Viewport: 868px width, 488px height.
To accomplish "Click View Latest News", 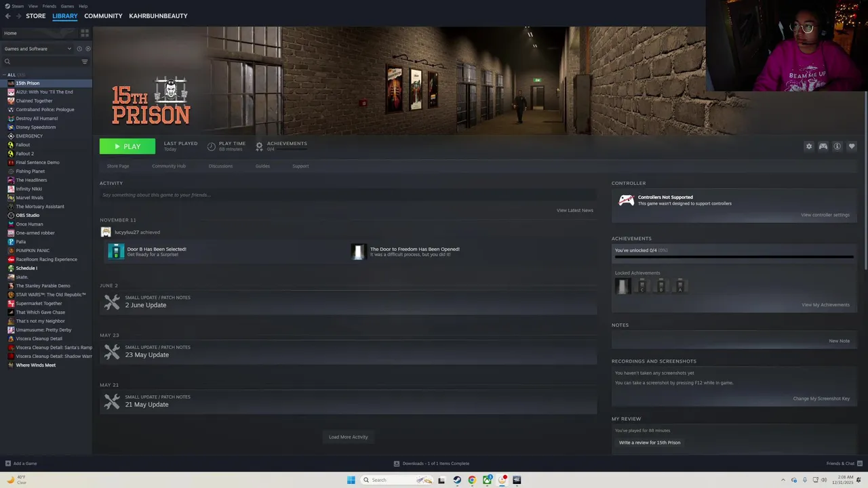I will coord(575,210).
